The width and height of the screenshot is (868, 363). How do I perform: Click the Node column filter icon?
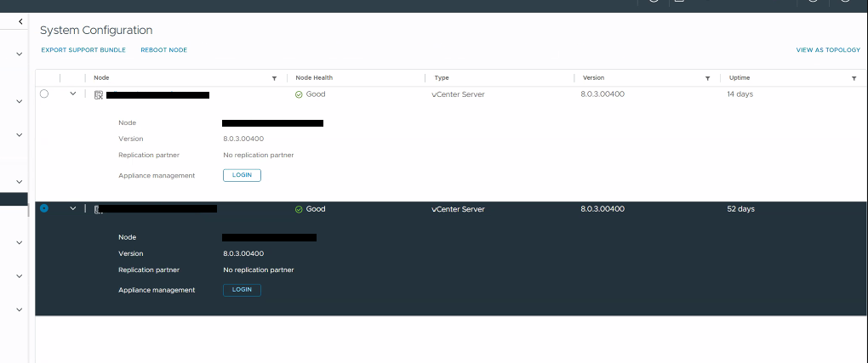(x=274, y=78)
